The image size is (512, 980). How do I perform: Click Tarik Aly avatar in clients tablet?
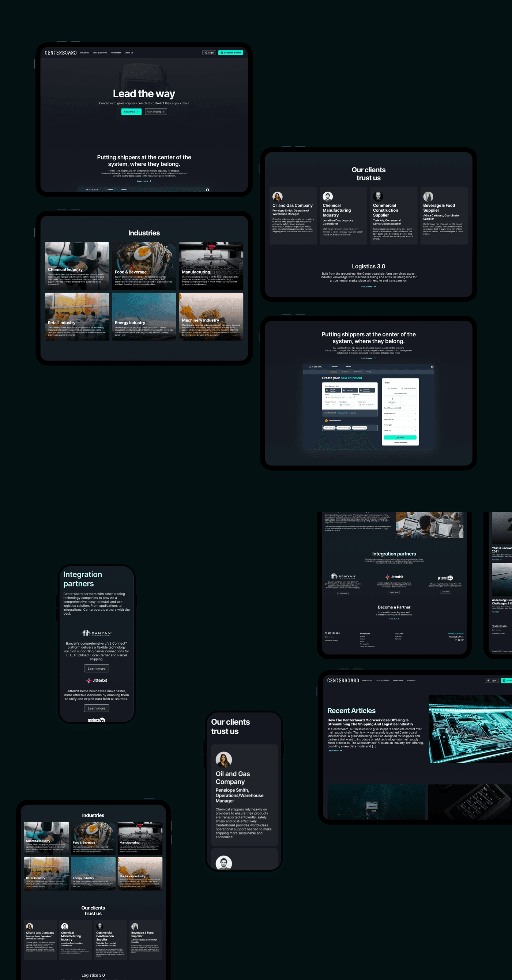coord(378,196)
